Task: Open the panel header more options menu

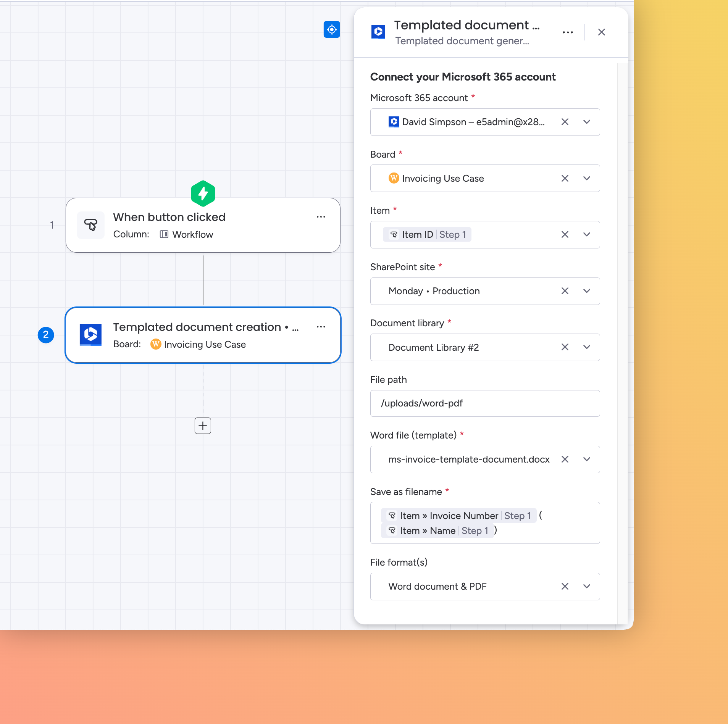Action: click(x=568, y=32)
